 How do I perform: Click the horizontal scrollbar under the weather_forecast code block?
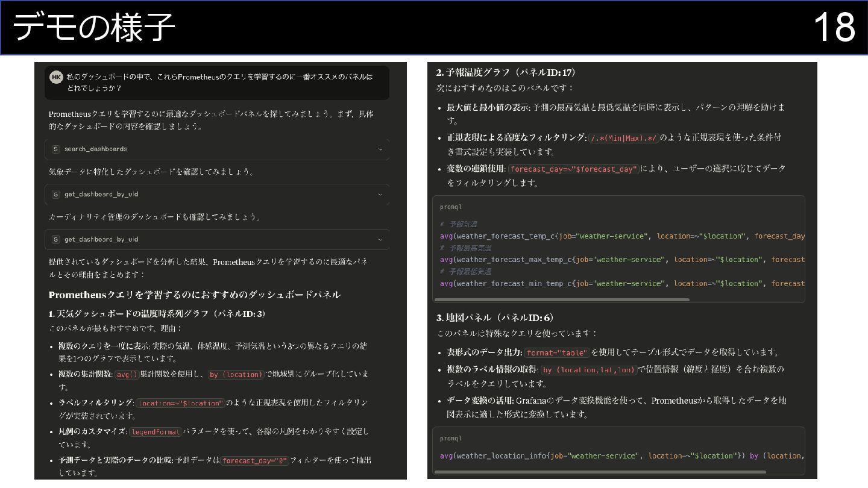[562, 299]
